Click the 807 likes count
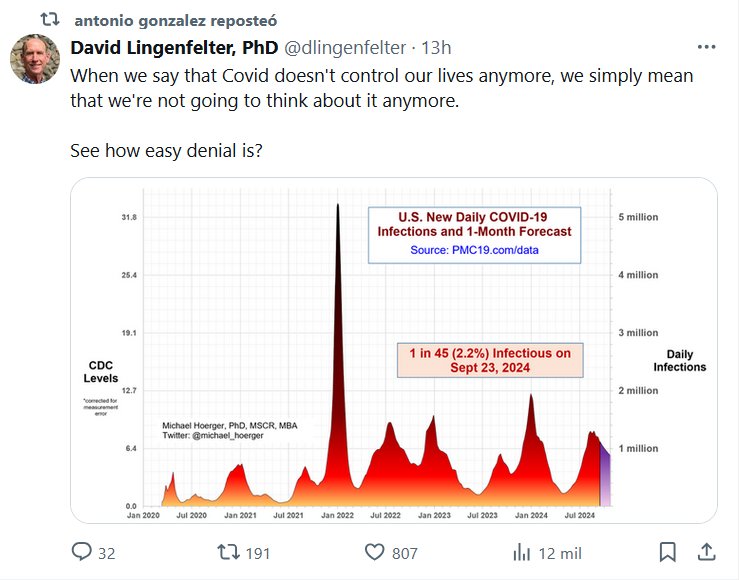The height and width of the screenshot is (580, 740). tap(404, 553)
